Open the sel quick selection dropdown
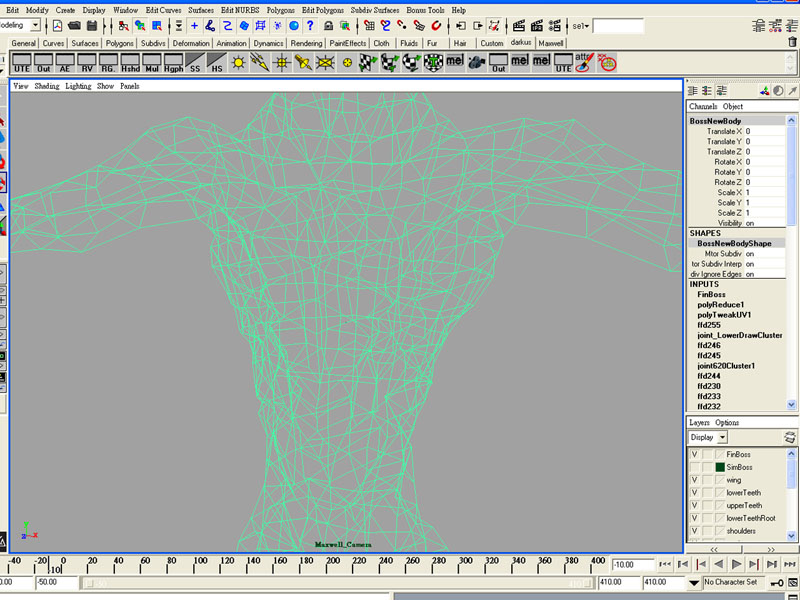The height and width of the screenshot is (600, 800). tap(581, 26)
